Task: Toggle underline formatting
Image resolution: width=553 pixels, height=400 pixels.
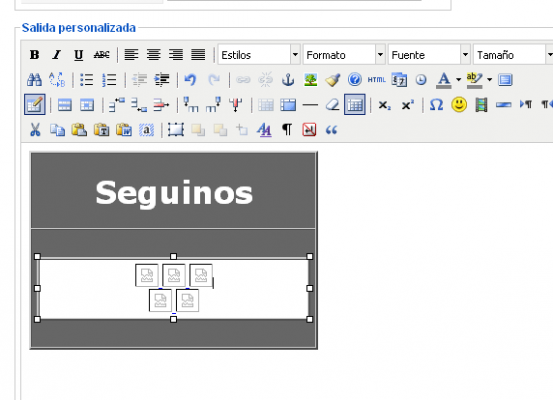Action: 79,55
